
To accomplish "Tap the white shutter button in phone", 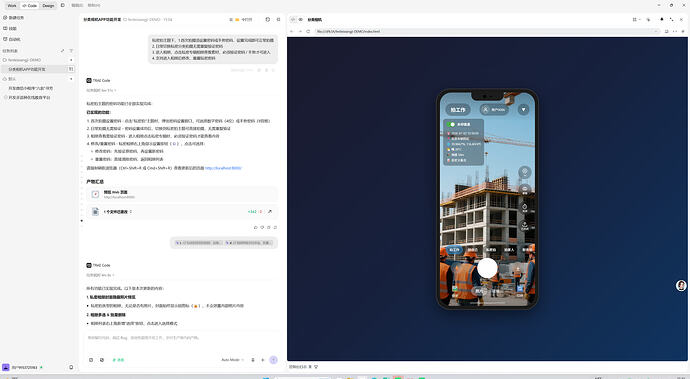I will 487,268.
